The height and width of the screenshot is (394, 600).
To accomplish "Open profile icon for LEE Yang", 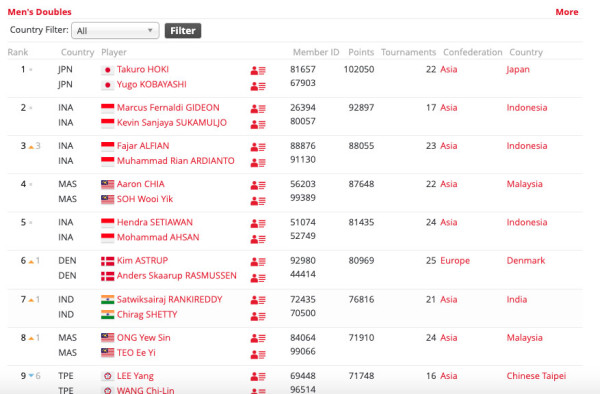I will tap(258, 377).
